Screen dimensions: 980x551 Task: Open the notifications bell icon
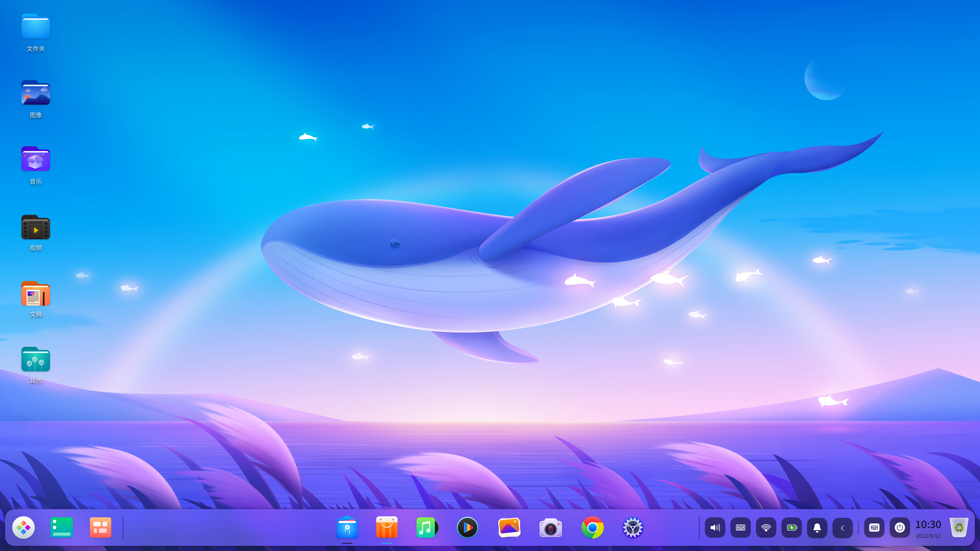click(x=817, y=528)
